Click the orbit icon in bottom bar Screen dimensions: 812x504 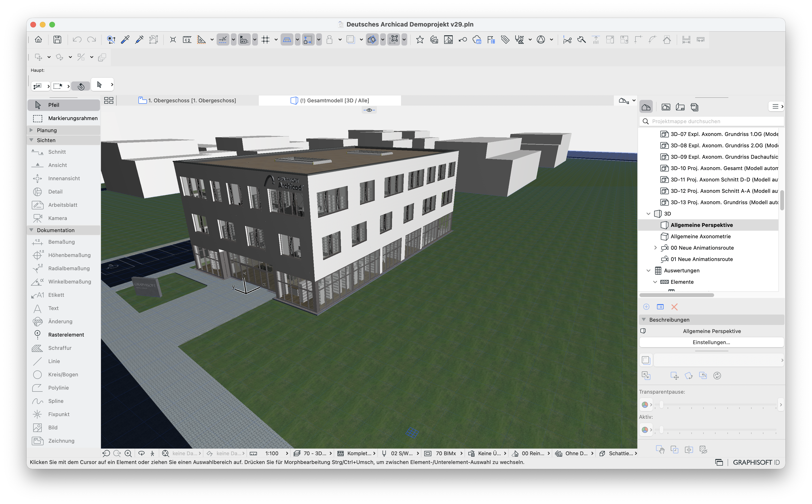click(141, 453)
